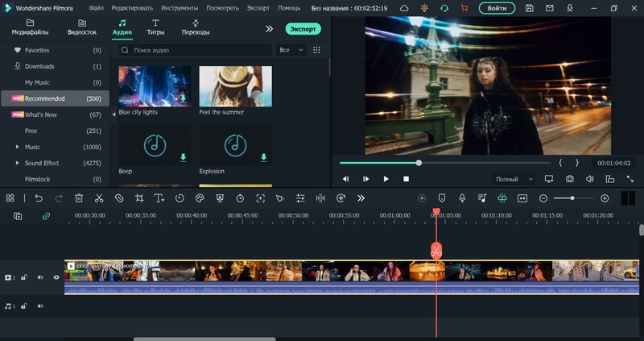Click the audio search field
The height and width of the screenshot is (341, 644).
[x=195, y=50]
